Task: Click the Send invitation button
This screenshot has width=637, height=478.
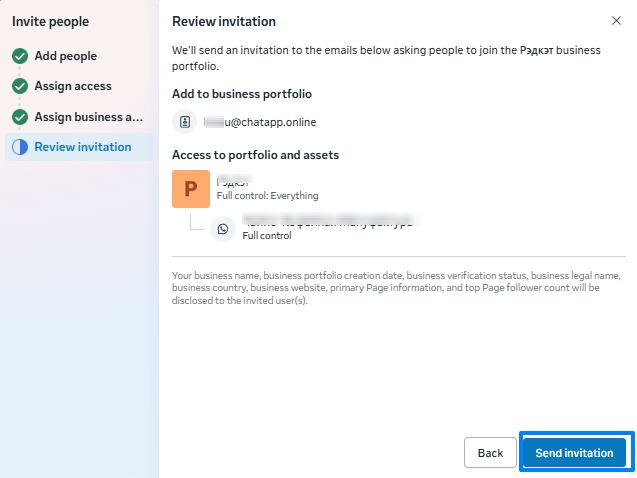Action: tap(574, 453)
